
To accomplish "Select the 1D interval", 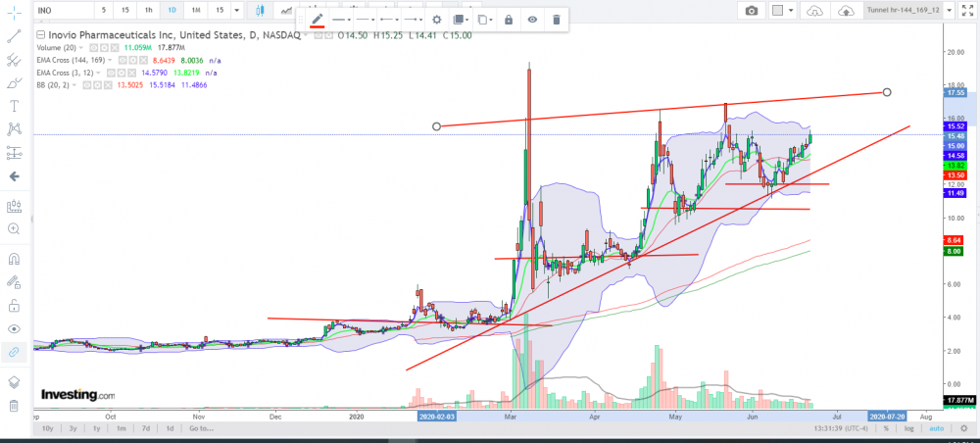I will (x=171, y=11).
